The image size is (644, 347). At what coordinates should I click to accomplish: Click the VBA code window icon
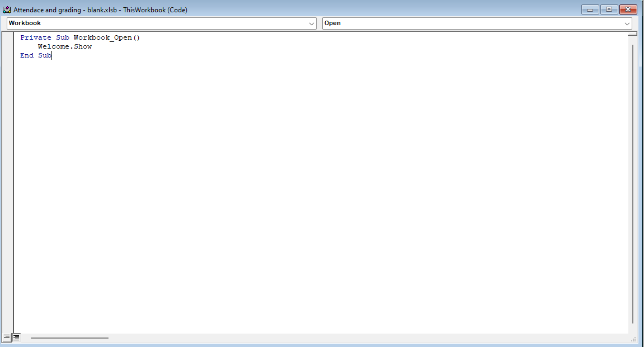tap(7, 10)
